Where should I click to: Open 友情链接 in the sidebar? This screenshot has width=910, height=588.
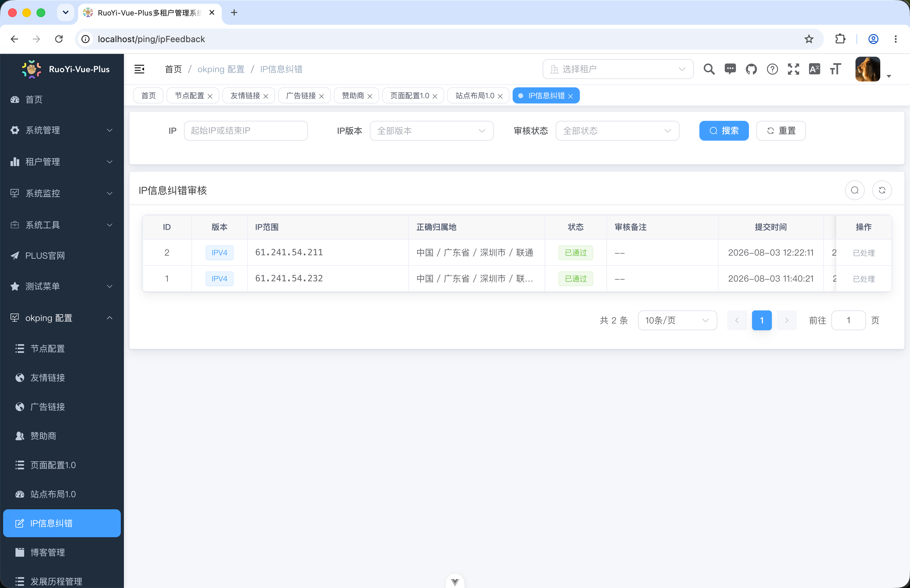[62, 378]
